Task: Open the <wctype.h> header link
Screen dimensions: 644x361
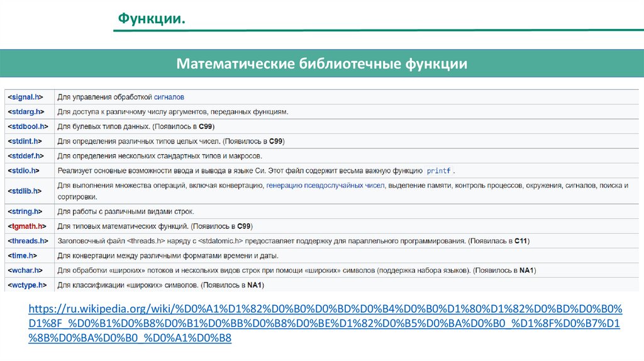Action: click(27, 285)
